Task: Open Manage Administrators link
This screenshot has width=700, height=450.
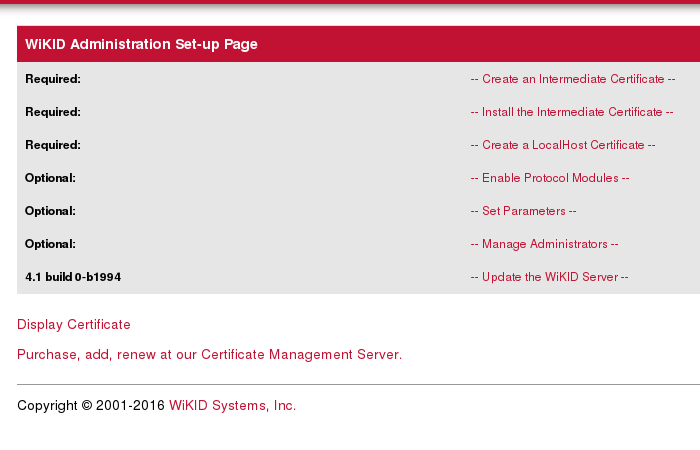Action: coord(544,244)
